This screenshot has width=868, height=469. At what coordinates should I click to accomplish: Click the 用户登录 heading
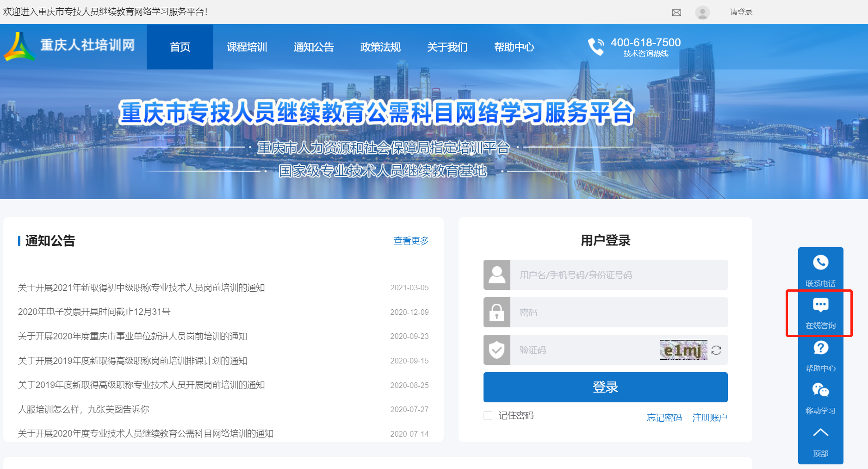(605, 240)
